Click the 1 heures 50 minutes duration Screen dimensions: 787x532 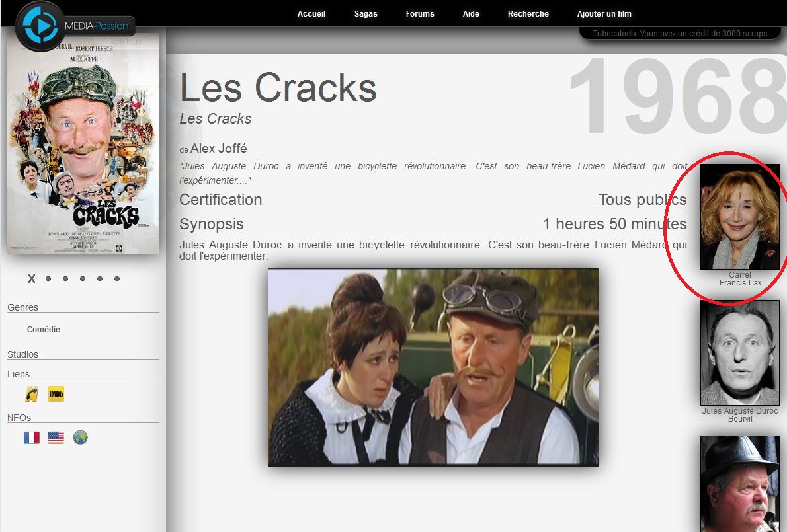[x=615, y=223]
